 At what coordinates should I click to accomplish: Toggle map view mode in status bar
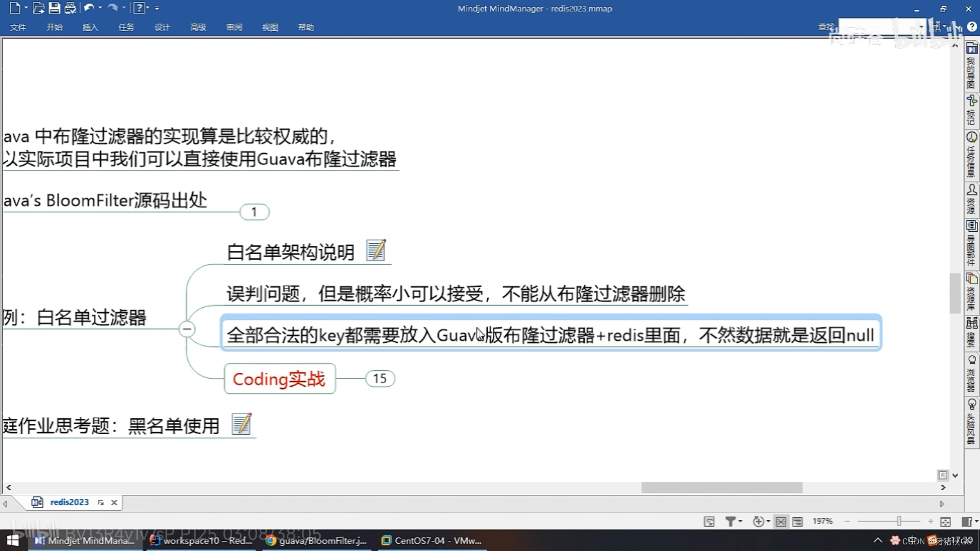click(781, 521)
